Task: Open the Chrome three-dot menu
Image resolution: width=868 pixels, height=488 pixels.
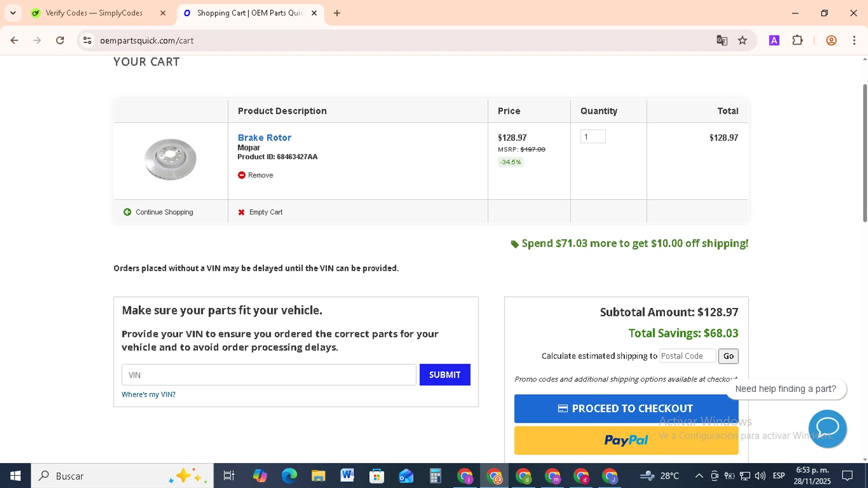Action: [854, 41]
